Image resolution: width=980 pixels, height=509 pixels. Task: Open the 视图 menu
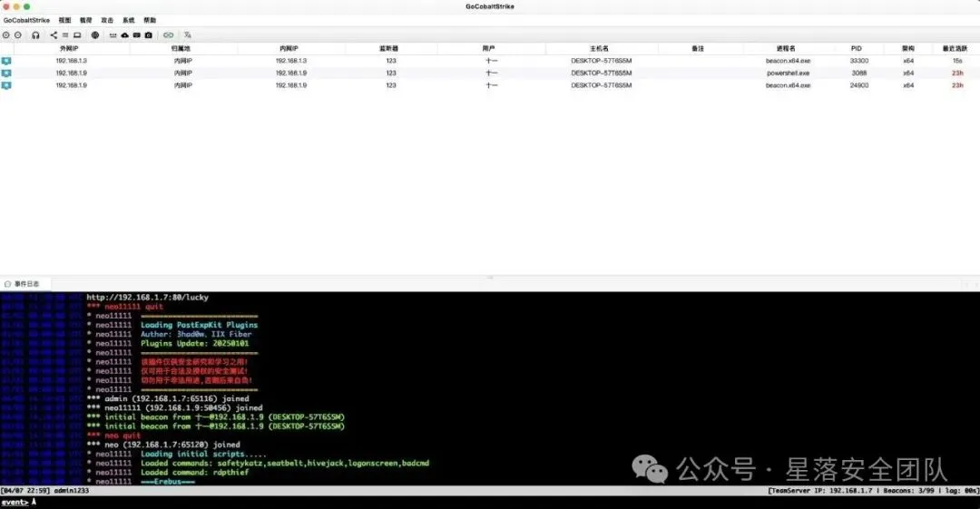(65, 20)
